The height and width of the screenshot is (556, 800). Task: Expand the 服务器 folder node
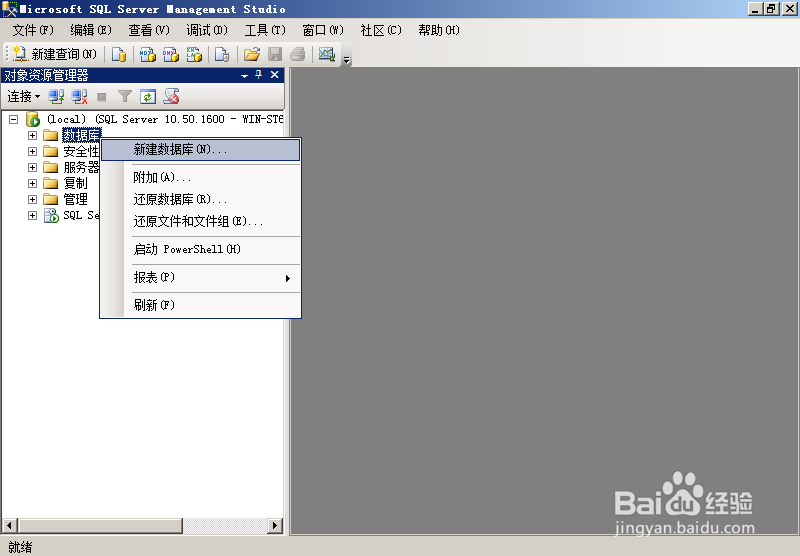click(x=32, y=167)
